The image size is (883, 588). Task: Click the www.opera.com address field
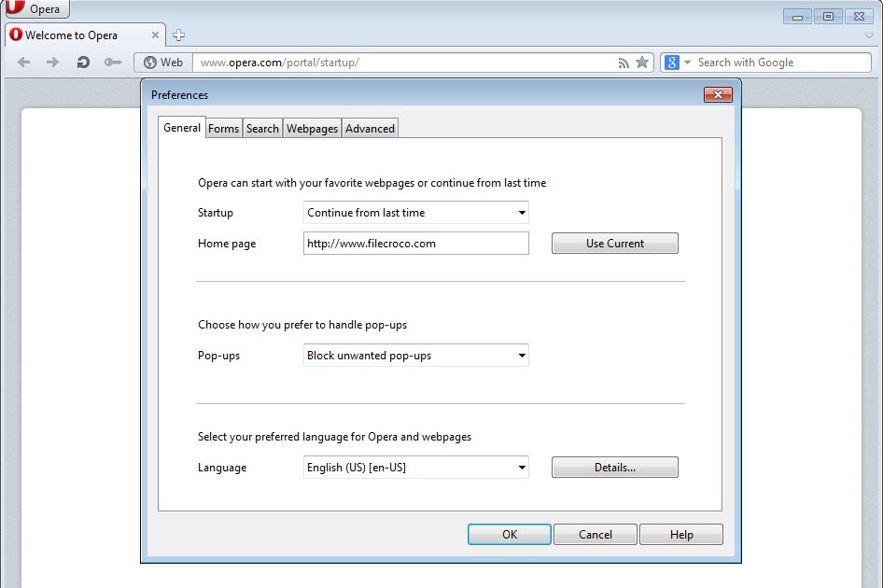coord(404,63)
